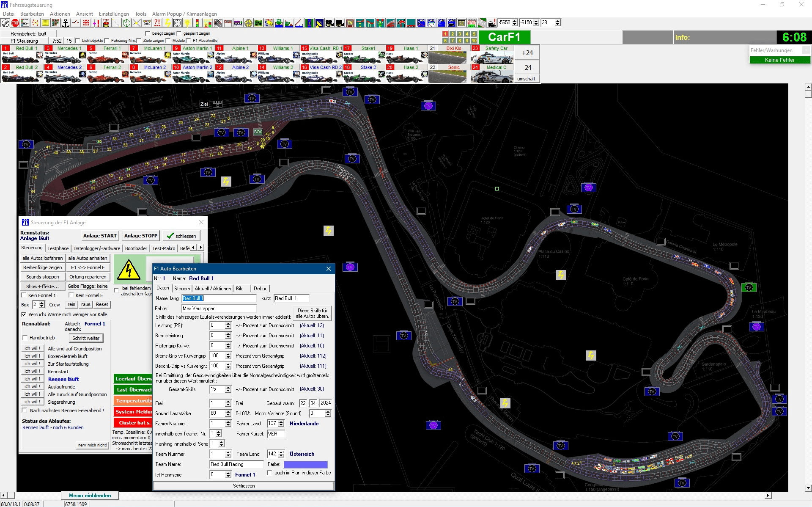
Task: Click the 'Anlage START' button
Action: tap(100, 236)
